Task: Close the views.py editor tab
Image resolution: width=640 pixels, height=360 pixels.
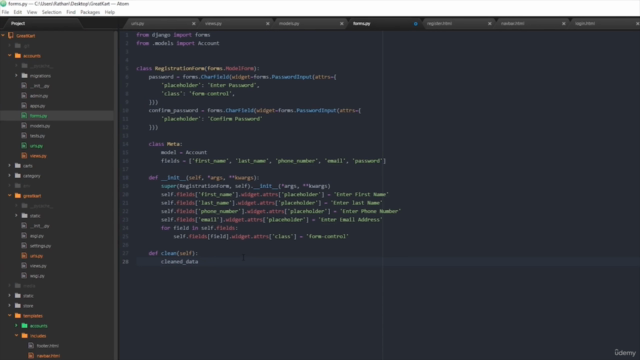Action: coord(268,24)
